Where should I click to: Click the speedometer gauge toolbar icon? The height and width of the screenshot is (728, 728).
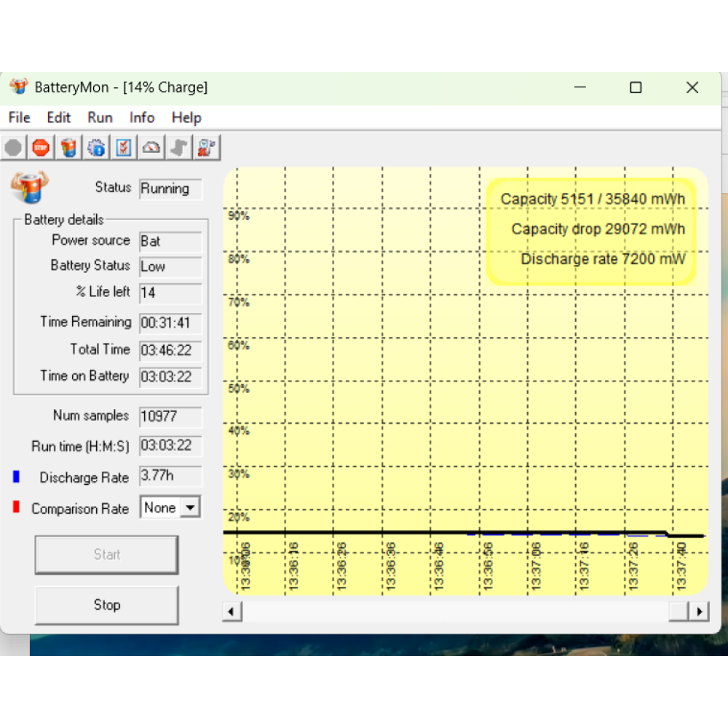tap(151, 148)
